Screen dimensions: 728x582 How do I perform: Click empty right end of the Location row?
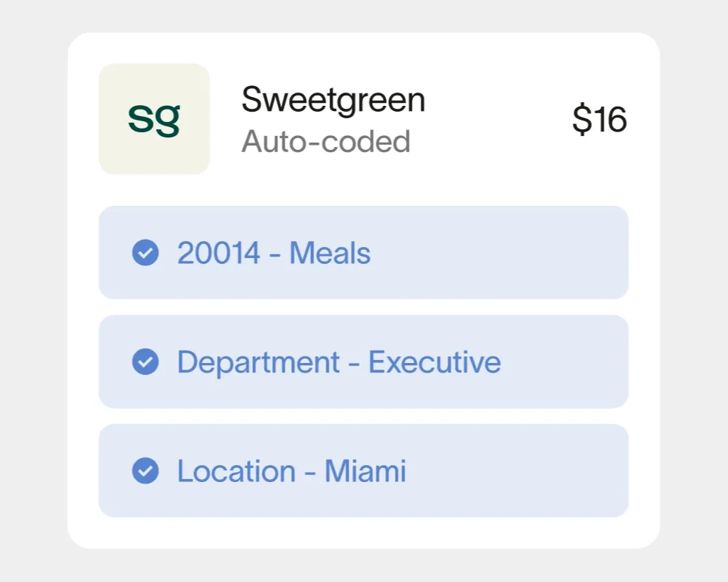(x=559, y=470)
